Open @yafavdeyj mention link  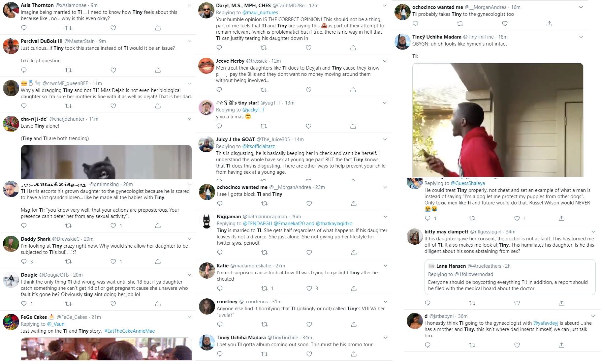tap(546, 323)
